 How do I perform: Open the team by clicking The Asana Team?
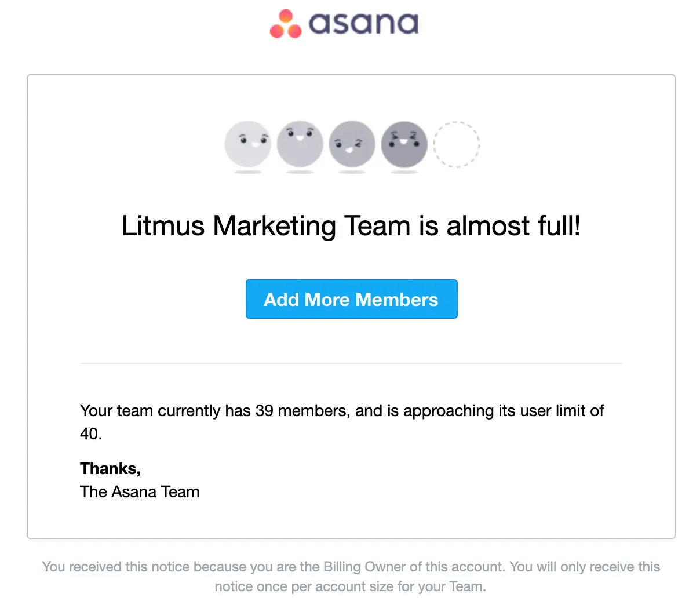pos(140,491)
